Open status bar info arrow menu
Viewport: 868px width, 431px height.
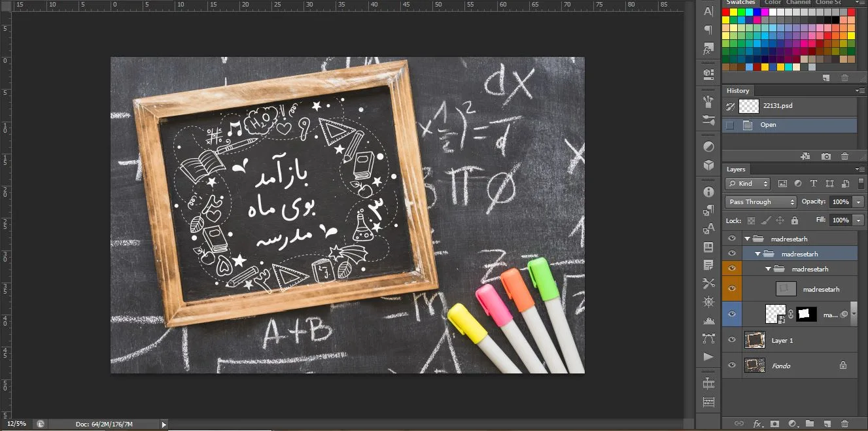[164, 424]
